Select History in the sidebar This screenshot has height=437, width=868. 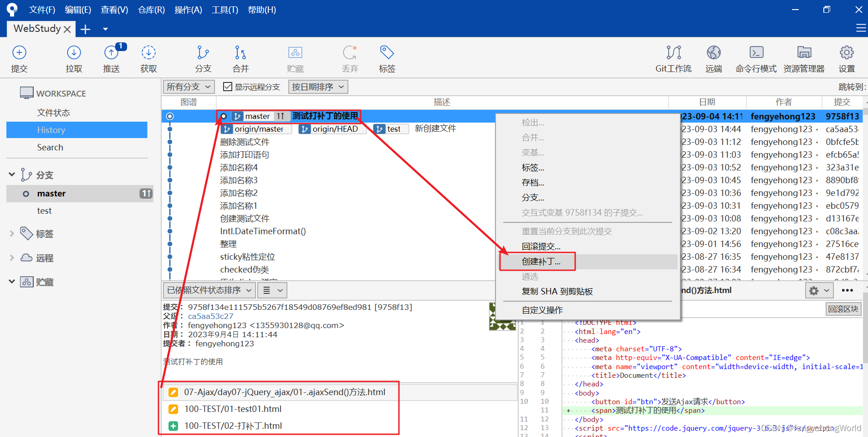point(77,130)
